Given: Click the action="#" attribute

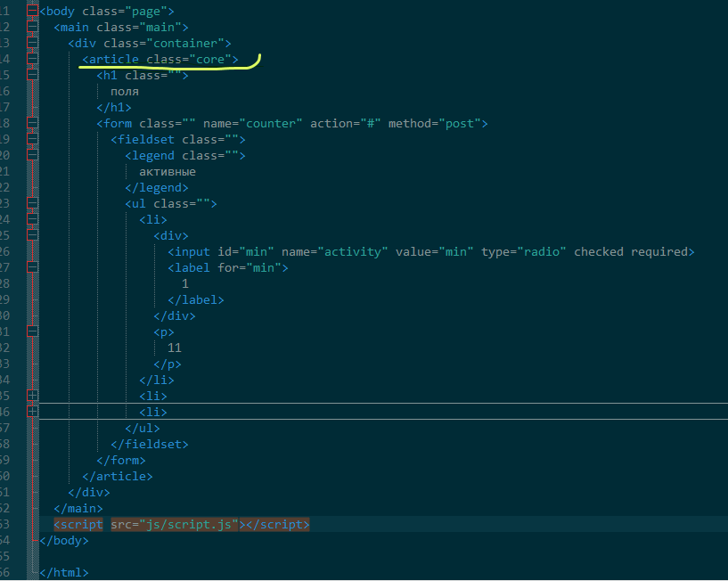Looking at the screenshot, I should (x=346, y=124).
